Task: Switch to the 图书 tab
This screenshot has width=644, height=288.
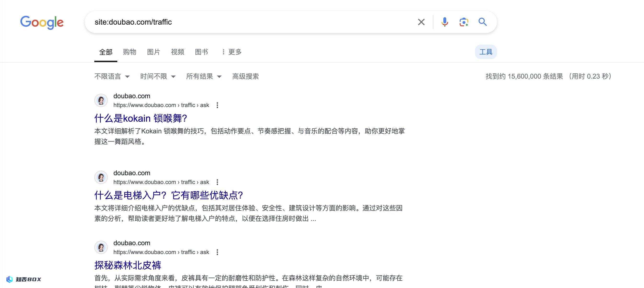Action: click(x=202, y=52)
